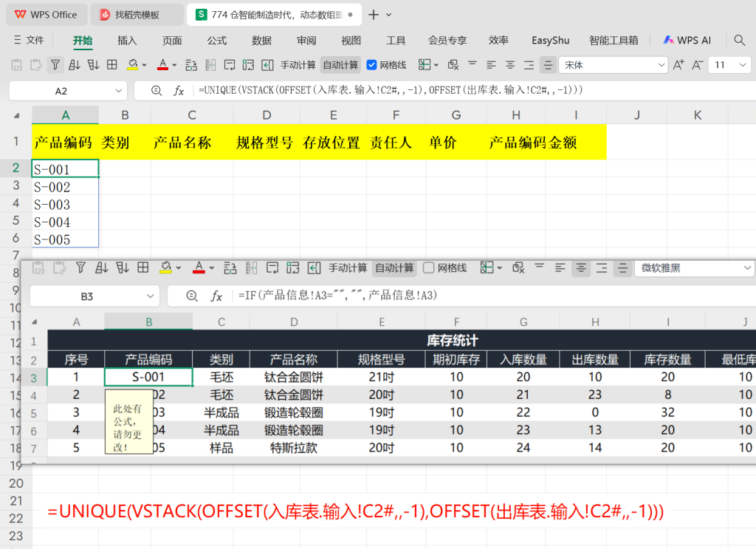The height and width of the screenshot is (549, 756).
Task: Switch to the 公式 ribbon tab
Action: tap(217, 41)
